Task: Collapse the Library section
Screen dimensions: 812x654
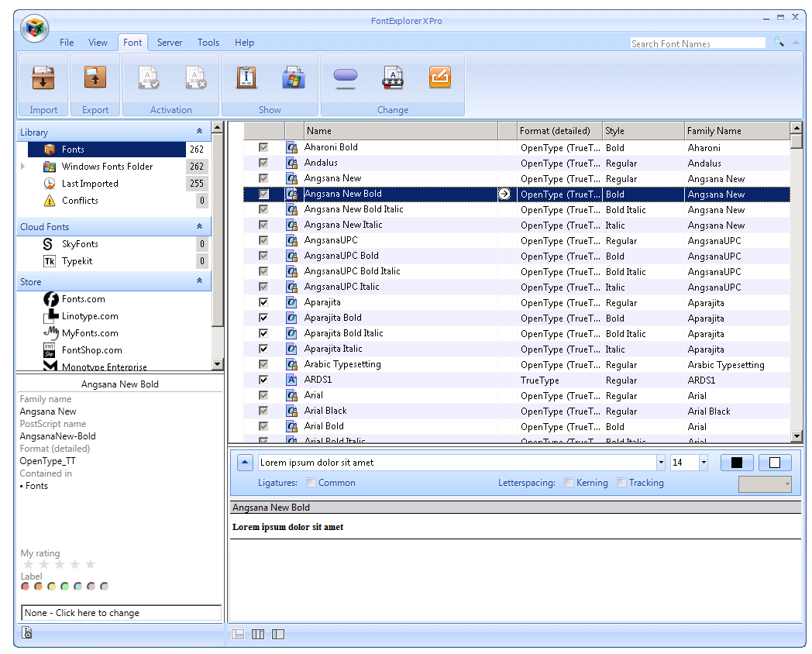Action: point(199,132)
